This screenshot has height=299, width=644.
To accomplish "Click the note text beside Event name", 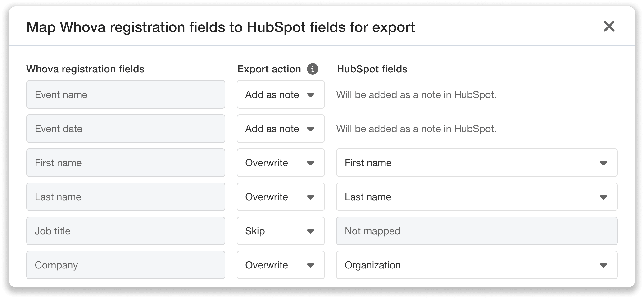I will (416, 95).
